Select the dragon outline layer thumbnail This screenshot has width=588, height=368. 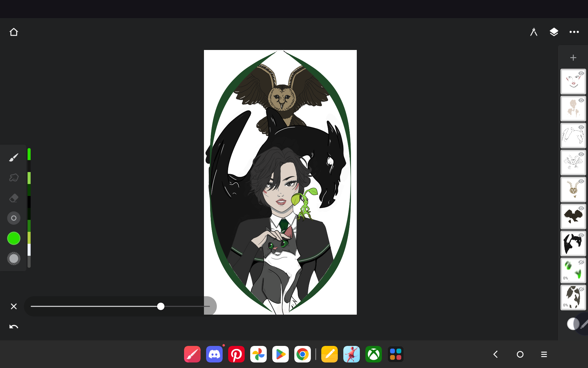pos(573,136)
